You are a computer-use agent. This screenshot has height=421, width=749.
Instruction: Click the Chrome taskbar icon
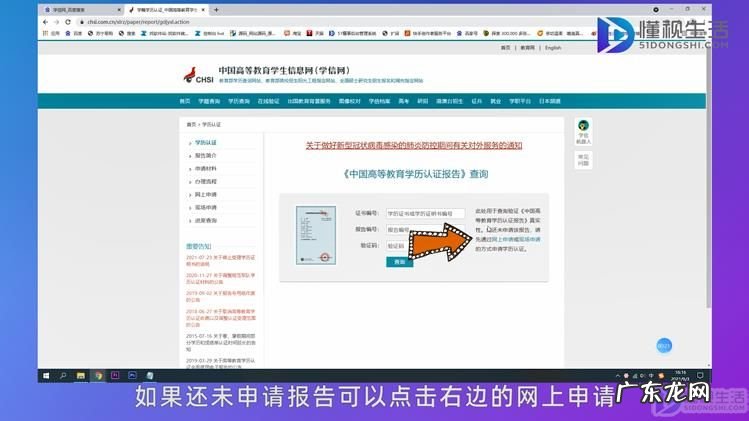coord(98,376)
